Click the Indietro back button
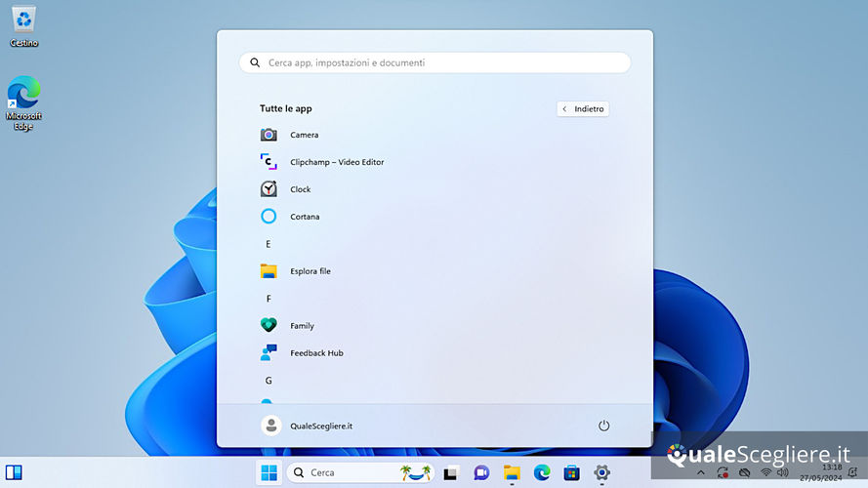This screenshot has height=488, width=868. coord(583,109)
